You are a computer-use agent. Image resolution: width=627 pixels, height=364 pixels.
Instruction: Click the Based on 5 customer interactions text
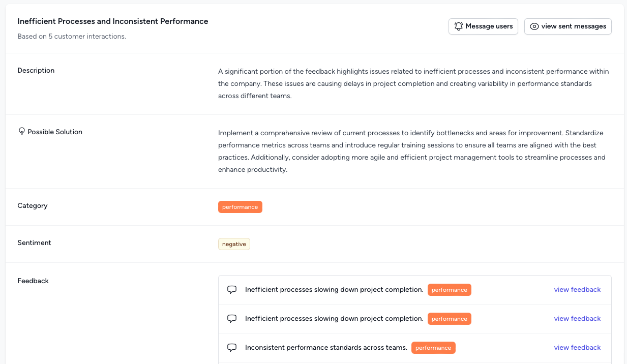pyautogui.click(x=72, y=37)
